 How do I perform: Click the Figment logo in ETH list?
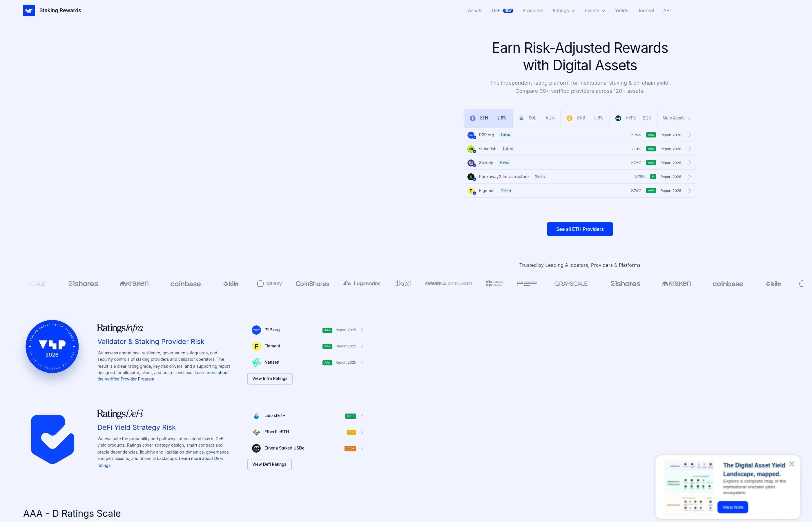[x=471, y=191]
